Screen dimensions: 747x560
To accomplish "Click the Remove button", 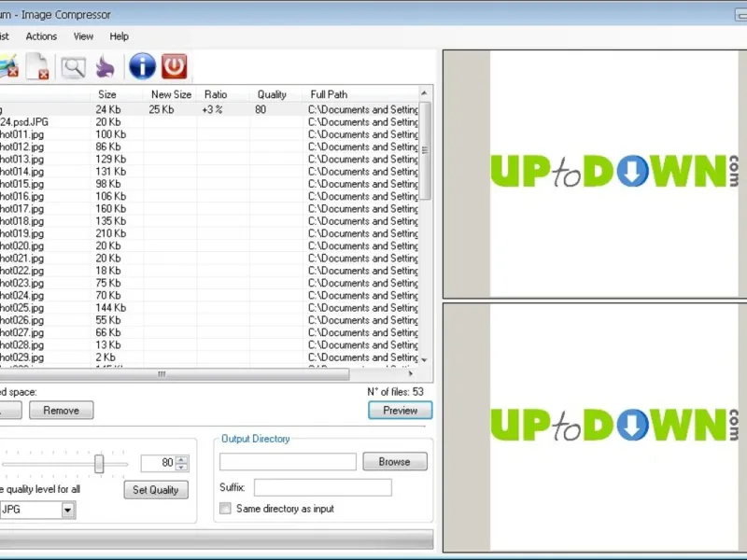I will (x=61, y=410).
